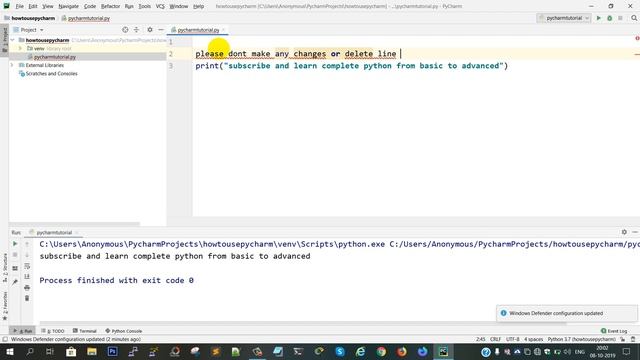This screenshot has height=360, width=640.
Task: Click the 2:45 cursor position in status bar
Action: coord(480,339)
